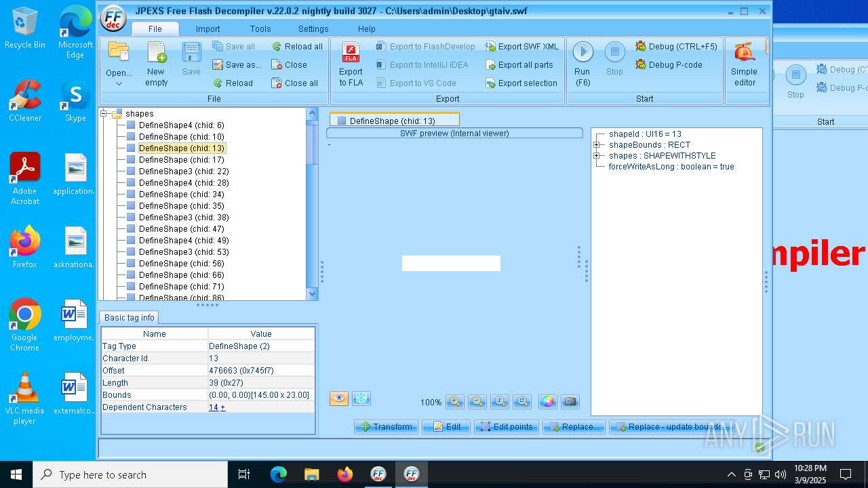The width and height of the screenshot is (868, 488).
Task: Click the Open folder icon in ribbon
Action: (119, 52)
